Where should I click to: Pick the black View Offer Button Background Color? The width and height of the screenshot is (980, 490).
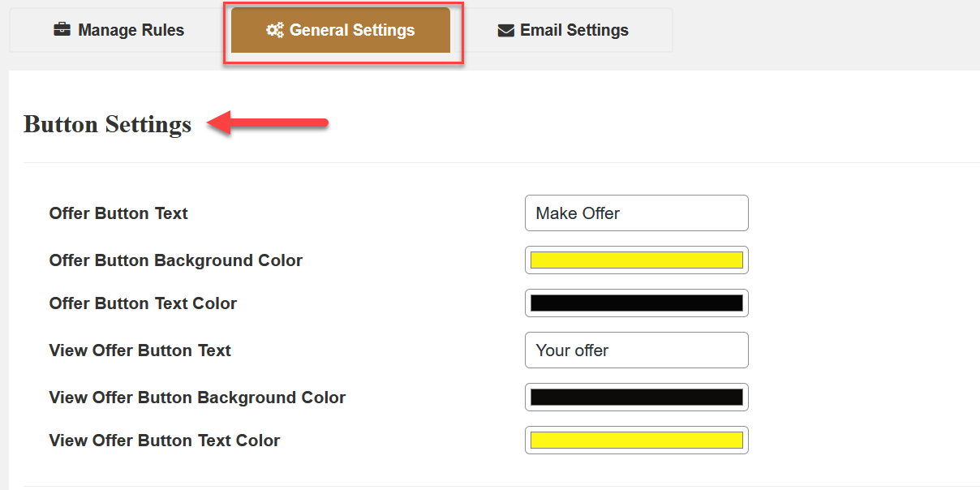point(636,398)
